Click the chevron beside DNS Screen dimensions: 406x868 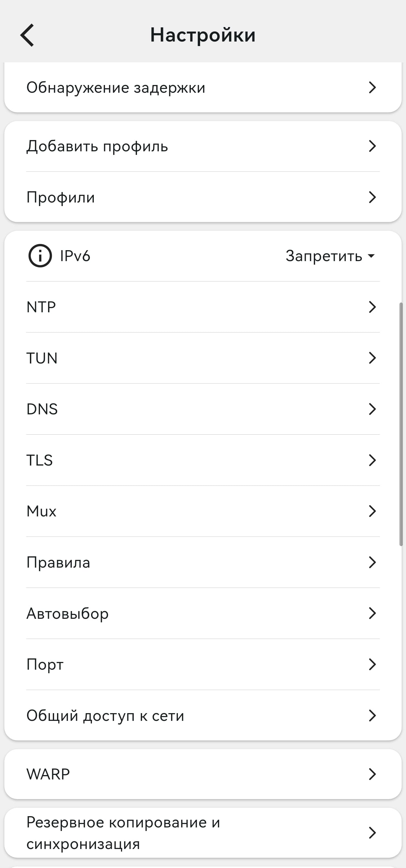pyautogui.click(x=372, y=409)
